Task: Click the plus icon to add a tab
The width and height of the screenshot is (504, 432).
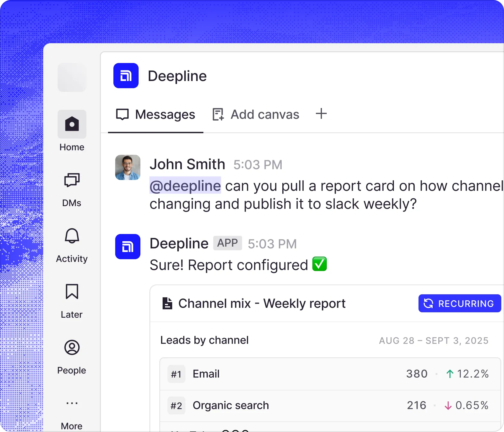Action: pos(321,114)
